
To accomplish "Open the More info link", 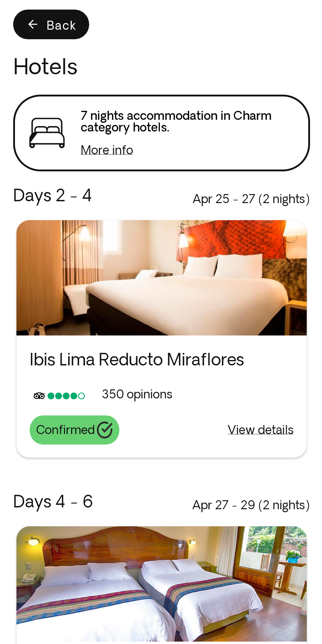I will click(x=107, y=150).
